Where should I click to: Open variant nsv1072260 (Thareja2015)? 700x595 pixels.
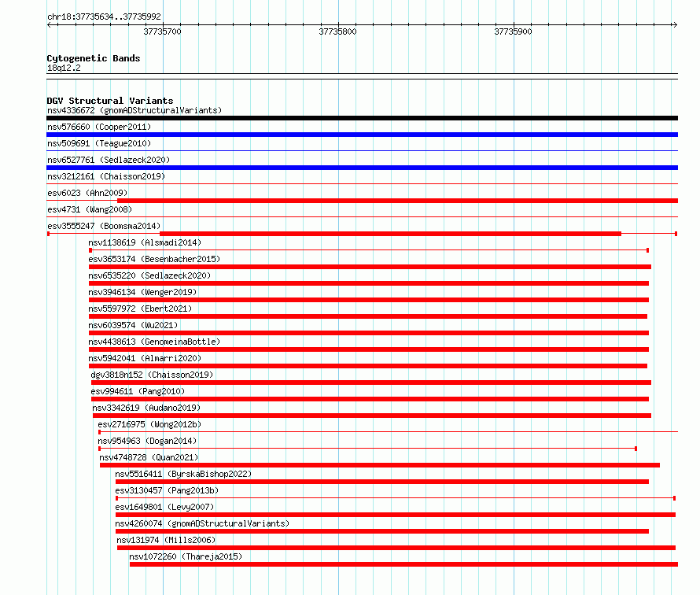[186, 556]
